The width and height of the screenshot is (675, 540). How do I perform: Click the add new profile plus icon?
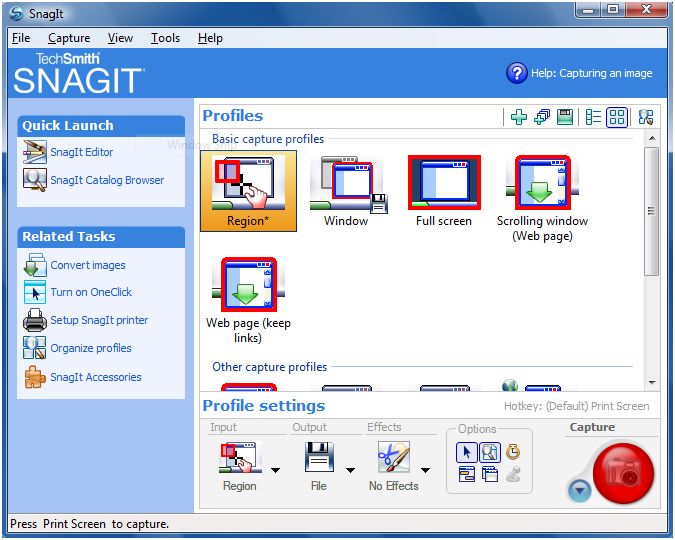[518, 117]
